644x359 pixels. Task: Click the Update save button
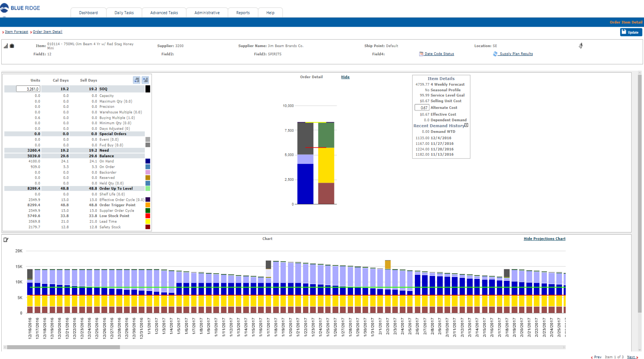631,32
